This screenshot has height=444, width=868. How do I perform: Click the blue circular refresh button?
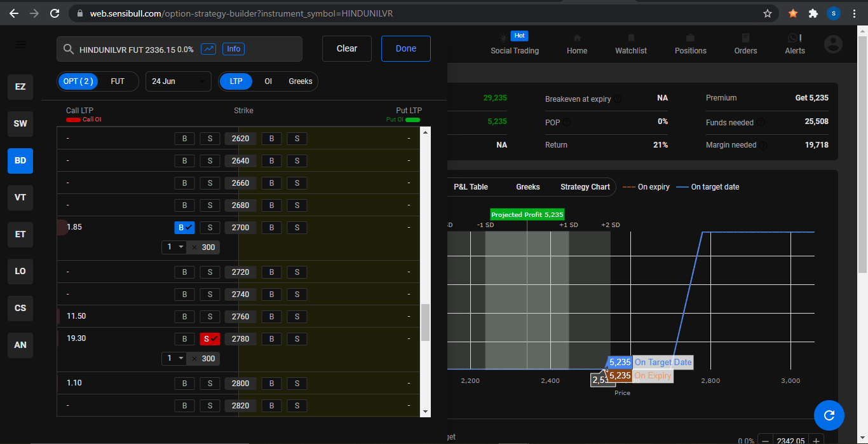point(829,416)
